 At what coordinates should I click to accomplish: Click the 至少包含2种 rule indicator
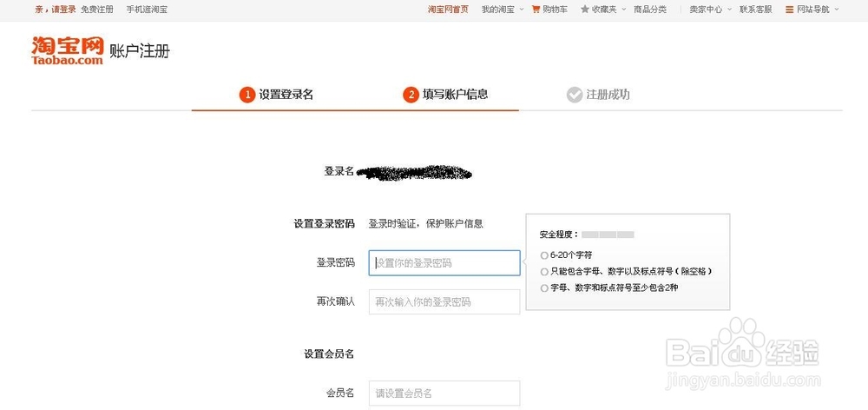click(544, 288)
